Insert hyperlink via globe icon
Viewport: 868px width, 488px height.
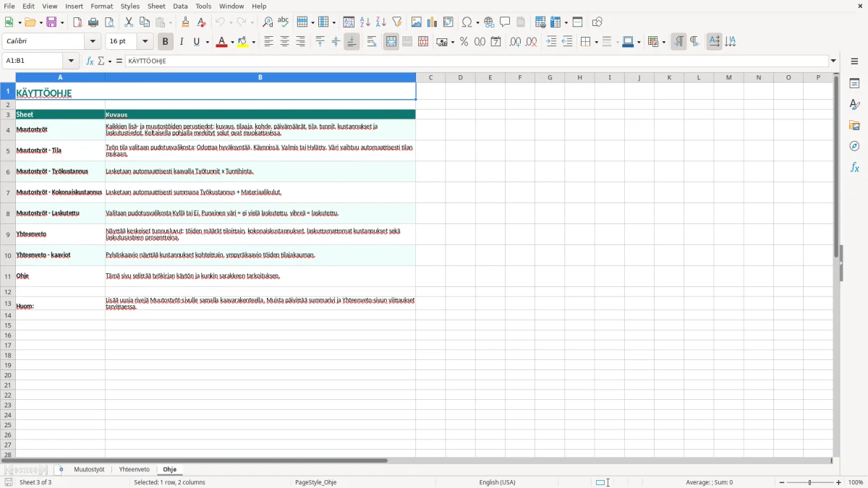click(x=489, y=22)
